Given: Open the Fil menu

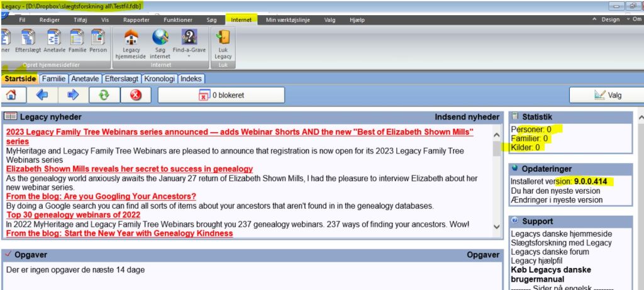Looking at the screenshot, I should tap(23, 20).
